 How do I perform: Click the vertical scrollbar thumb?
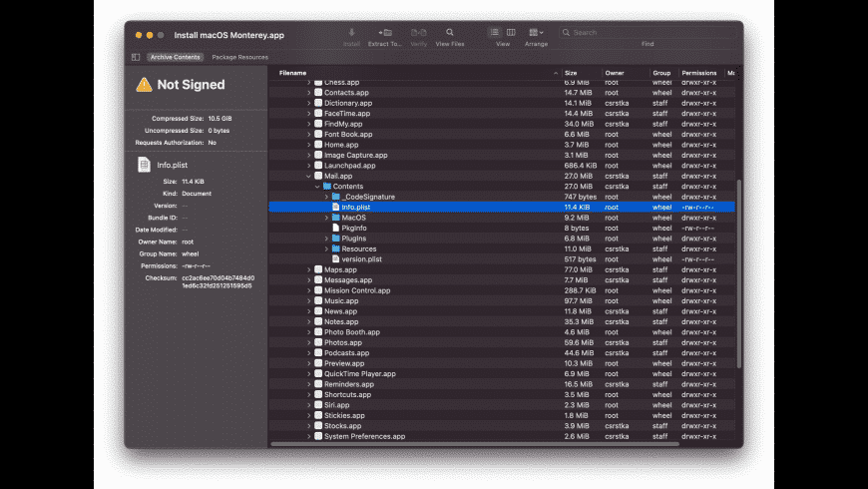[x=738, y=273]
